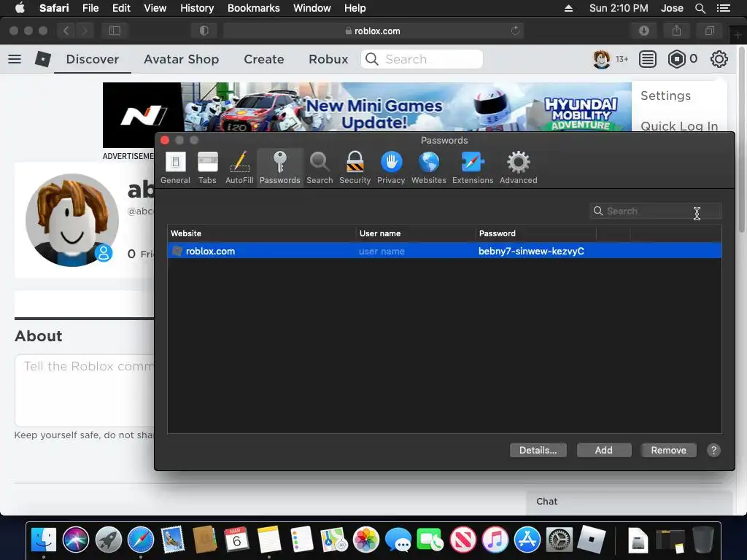Sort by the Website column header

[262, 233]
